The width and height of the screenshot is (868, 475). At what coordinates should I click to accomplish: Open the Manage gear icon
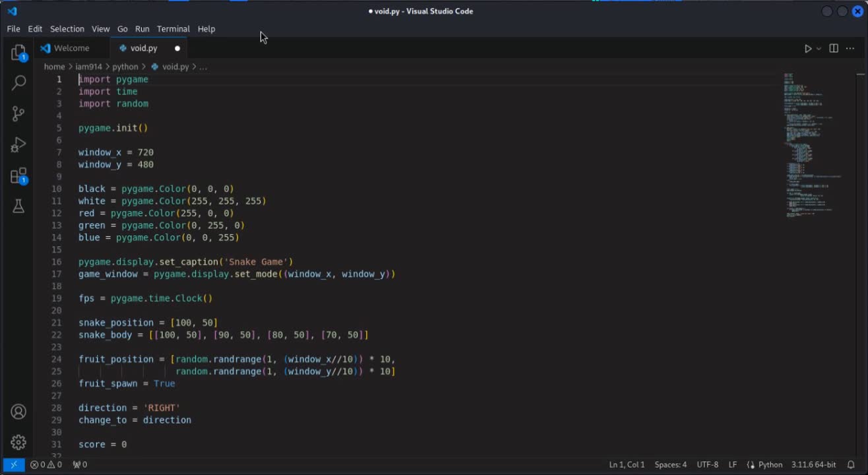click(x=18, y=442)
